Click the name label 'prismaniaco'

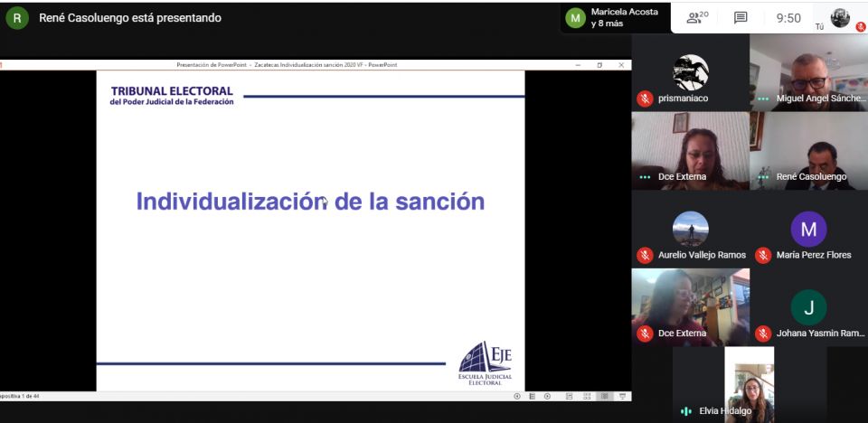coord(684,99)
